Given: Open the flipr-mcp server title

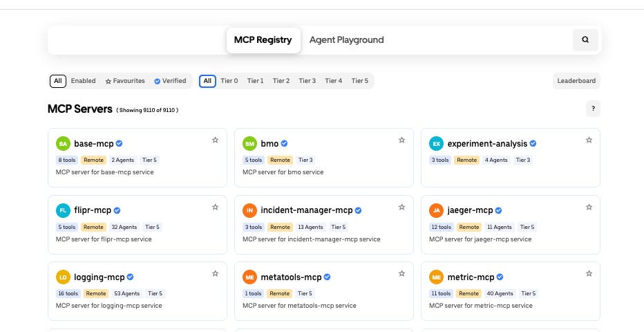Looking at the screenshot, I should pyautogui.click(x=93, y=210).
